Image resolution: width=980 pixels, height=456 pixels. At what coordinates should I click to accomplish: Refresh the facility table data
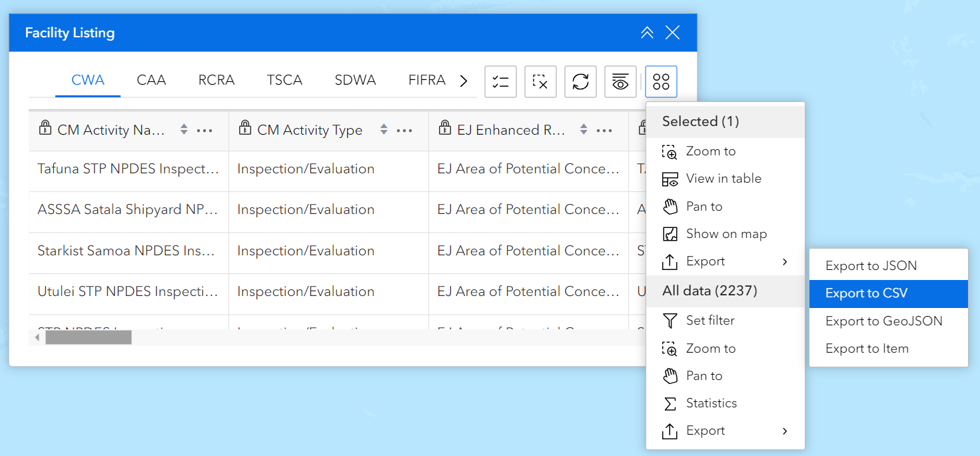(580, 82)
